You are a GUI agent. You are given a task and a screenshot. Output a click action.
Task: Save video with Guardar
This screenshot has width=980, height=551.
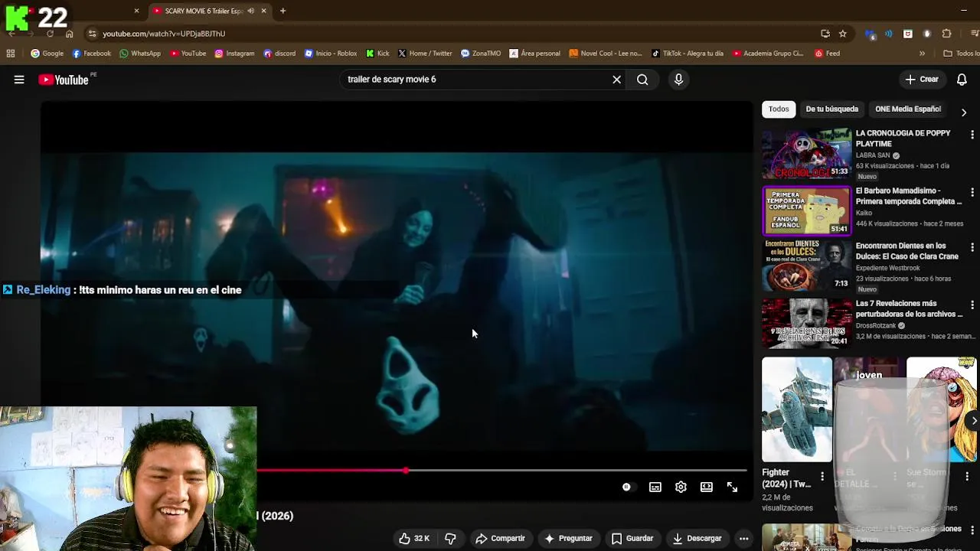coord(632,539)
